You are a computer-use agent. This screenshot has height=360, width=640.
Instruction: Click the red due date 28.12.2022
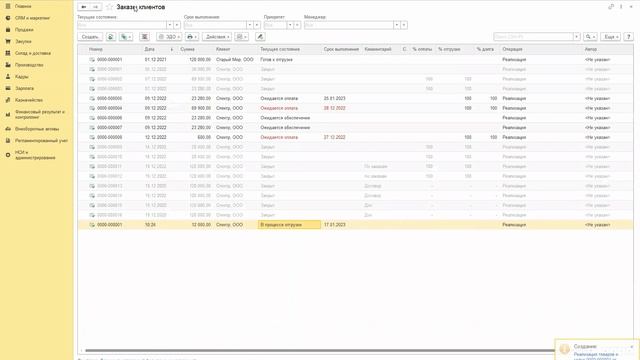[335, 108]
